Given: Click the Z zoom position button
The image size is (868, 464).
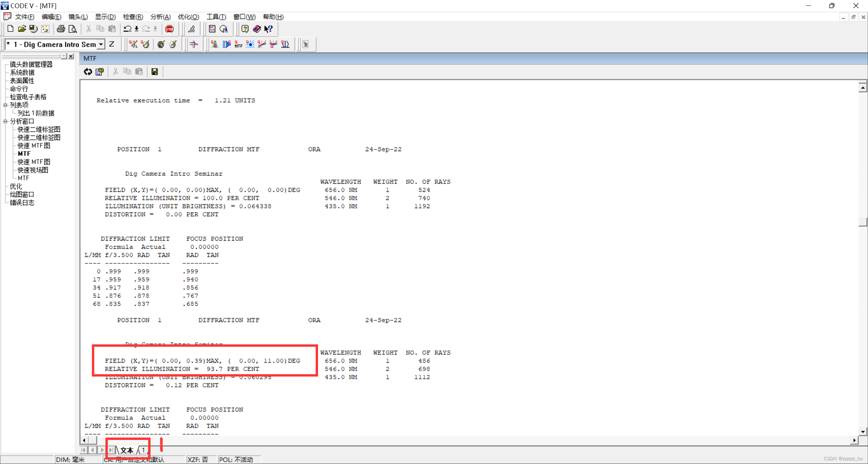Looking at the screenshot, I should (112, 44).
